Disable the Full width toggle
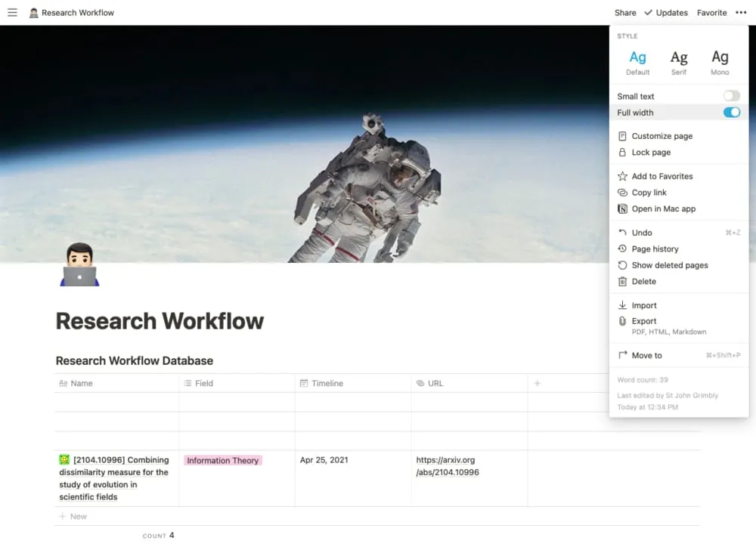Screen dimensions: 756x553 [731, 113]
